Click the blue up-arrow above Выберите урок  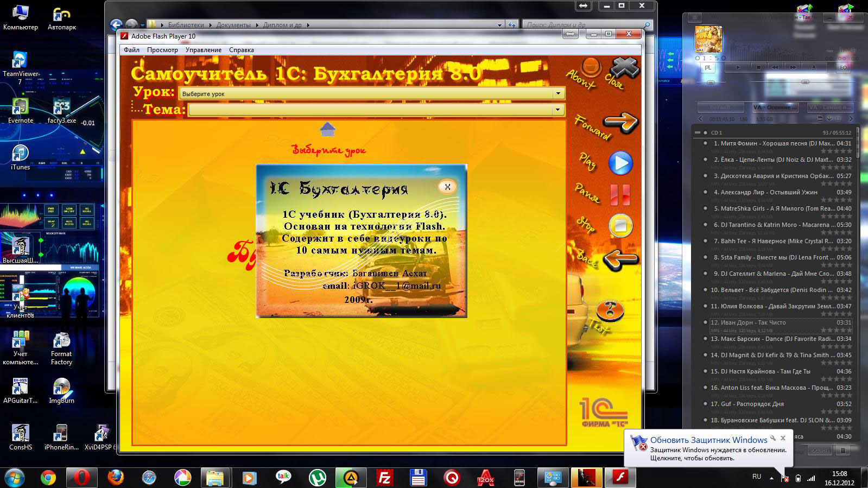[x=327, y=130]
